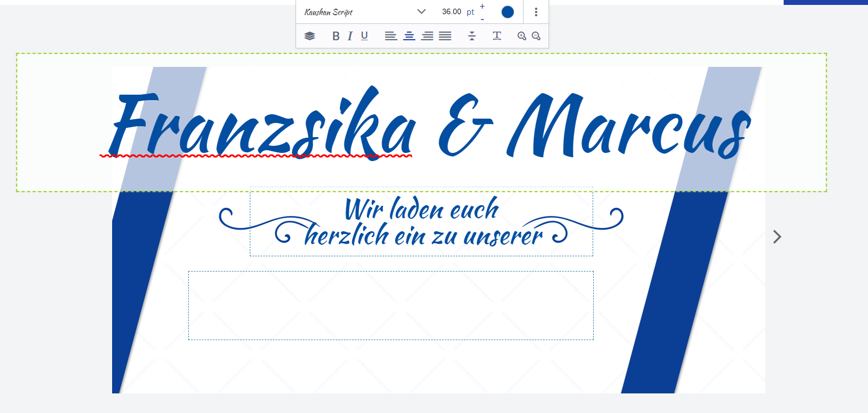Align text to the right
868x413 pixels.
(427, 36)
